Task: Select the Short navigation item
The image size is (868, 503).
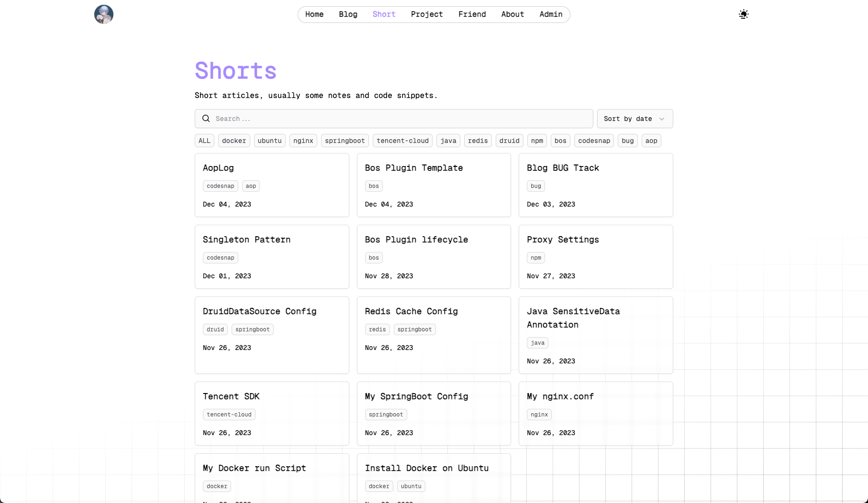Action: tap(384, 14)
